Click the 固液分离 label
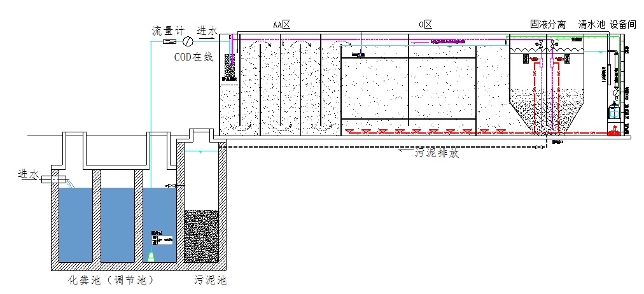This screenshot has height=294, width=644. 548,24
